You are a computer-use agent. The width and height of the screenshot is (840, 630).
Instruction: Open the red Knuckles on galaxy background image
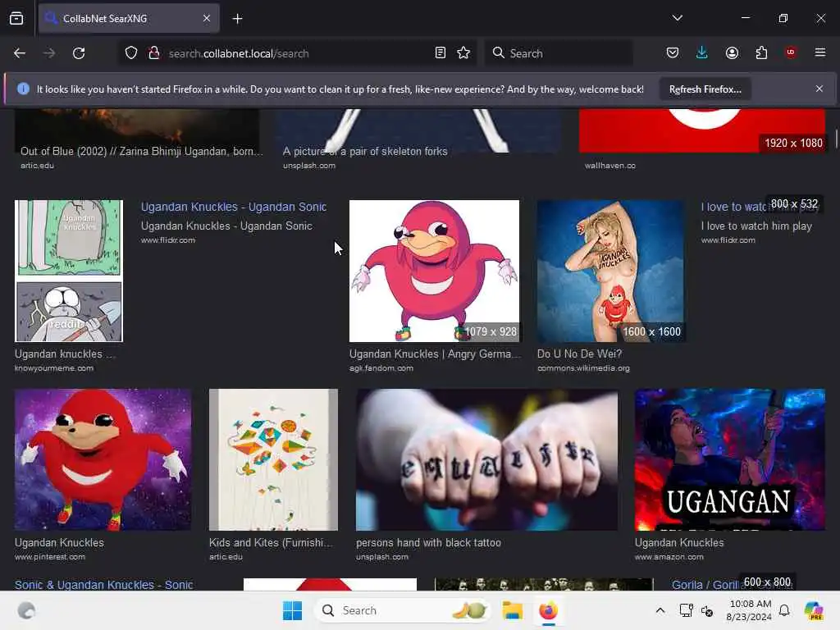click(x=103, y=459)
